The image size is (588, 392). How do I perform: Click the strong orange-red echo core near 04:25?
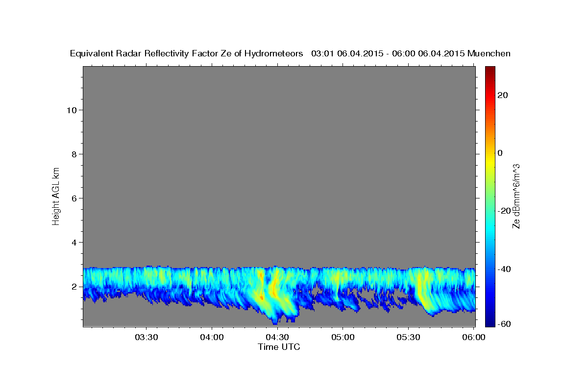click(262, 297)
